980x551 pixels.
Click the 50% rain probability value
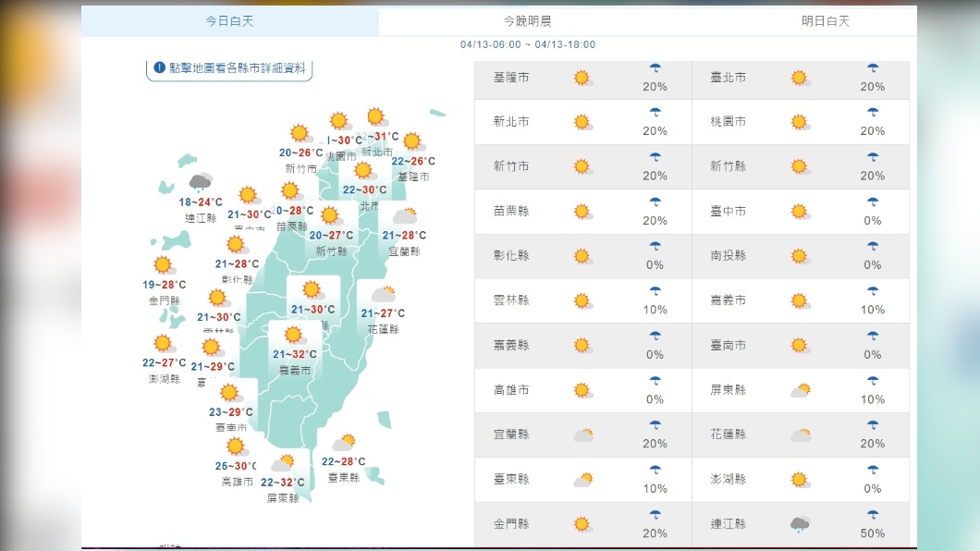(x=873, y=533)
